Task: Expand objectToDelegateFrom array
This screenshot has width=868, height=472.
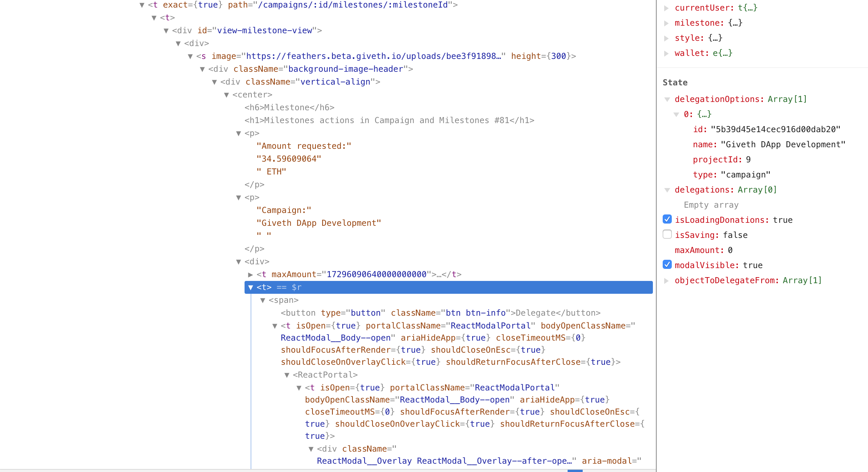Action: coord(666,281)
